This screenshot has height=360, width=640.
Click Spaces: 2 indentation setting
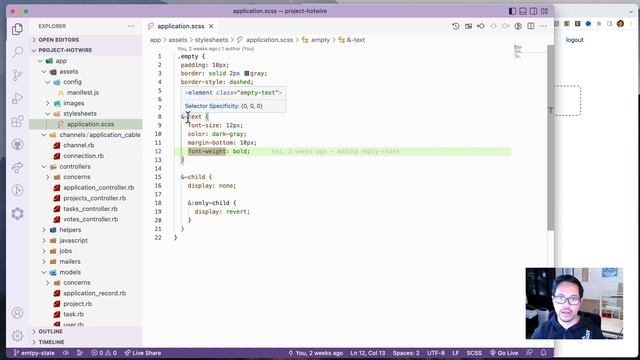(406, 353)
